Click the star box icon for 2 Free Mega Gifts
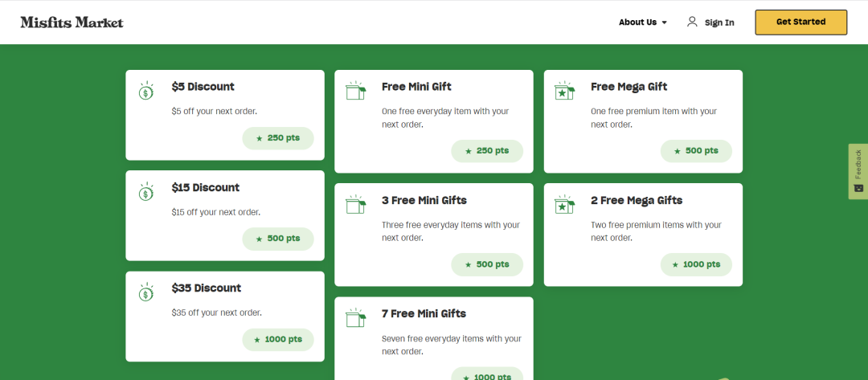This screenshot has width=868, height=380. click(565, 204)
